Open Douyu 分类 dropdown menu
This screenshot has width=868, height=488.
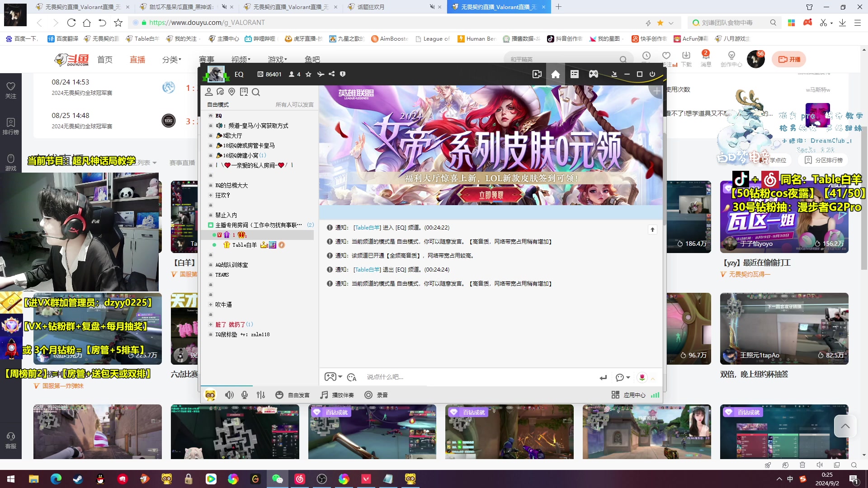[x=172, y=60]
